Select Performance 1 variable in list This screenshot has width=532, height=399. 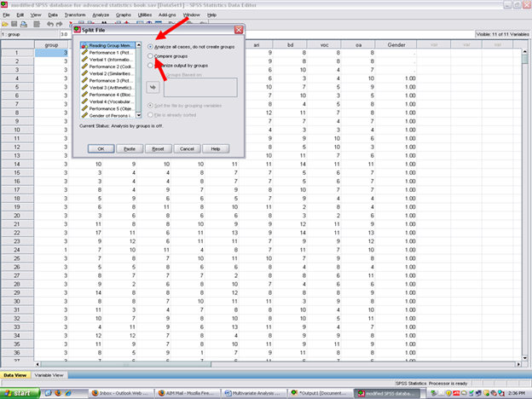pyautogui.click(x=109, y=53)
